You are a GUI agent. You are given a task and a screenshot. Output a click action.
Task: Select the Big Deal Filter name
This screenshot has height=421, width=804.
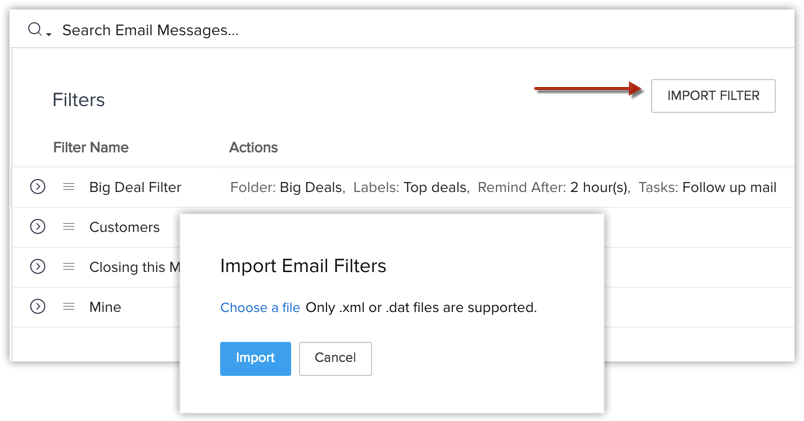coord(135,187)
